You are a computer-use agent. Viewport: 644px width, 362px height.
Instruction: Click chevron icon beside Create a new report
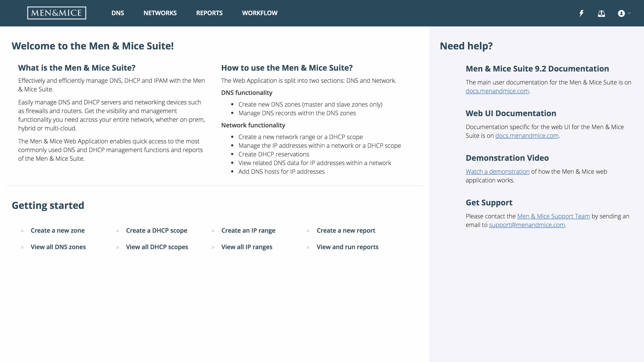(x=308, y=231)
